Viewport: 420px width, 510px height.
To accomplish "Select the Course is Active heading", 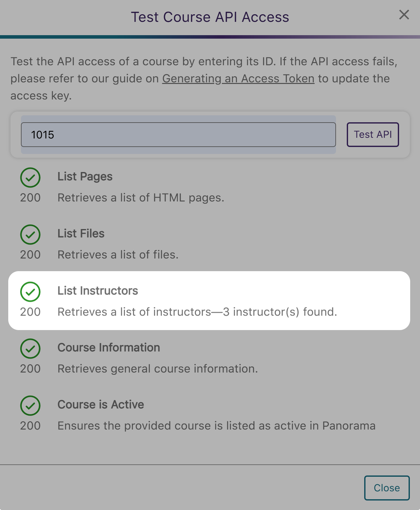I will [x=101, y=405].
